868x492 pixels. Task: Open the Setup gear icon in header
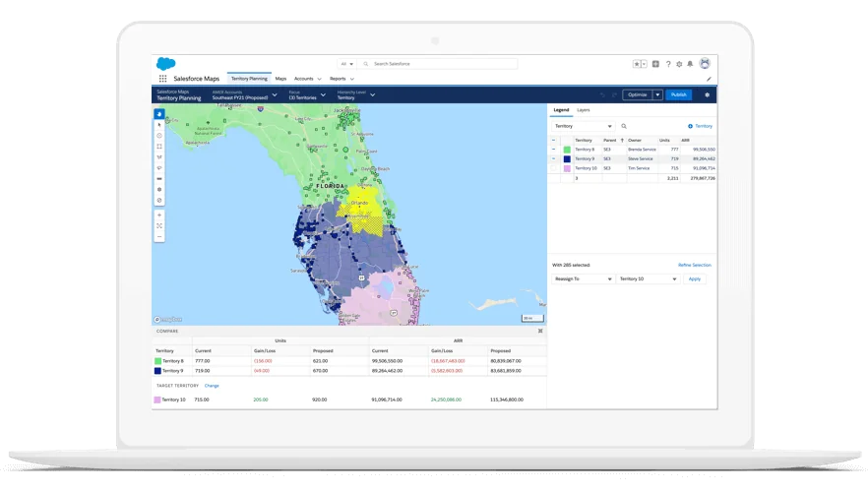(x=679, y=64)
